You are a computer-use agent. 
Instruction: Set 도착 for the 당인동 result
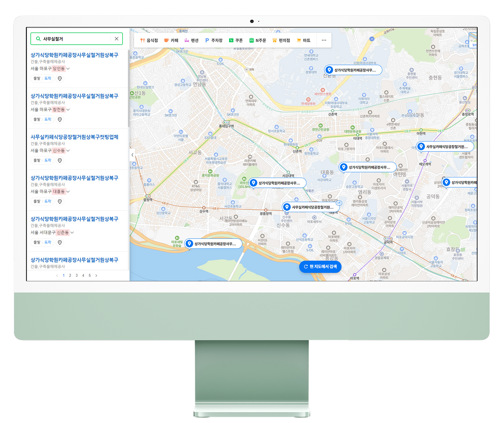click(48, 78)
